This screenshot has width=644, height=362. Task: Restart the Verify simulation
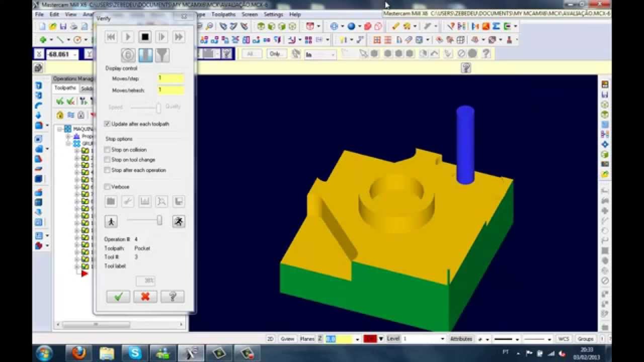point(111,37)
